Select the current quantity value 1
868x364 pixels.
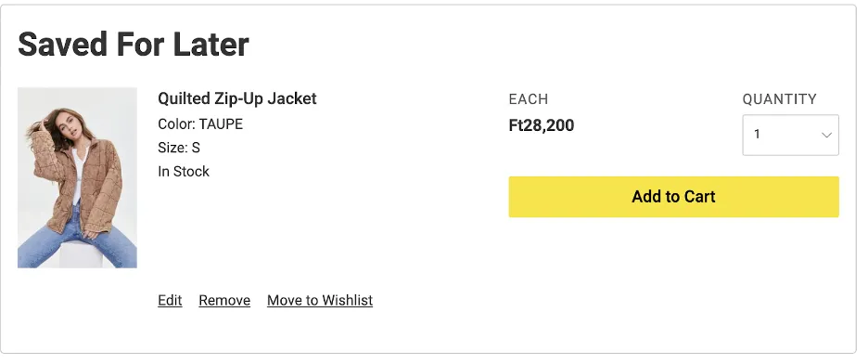[x=757, y=134]
